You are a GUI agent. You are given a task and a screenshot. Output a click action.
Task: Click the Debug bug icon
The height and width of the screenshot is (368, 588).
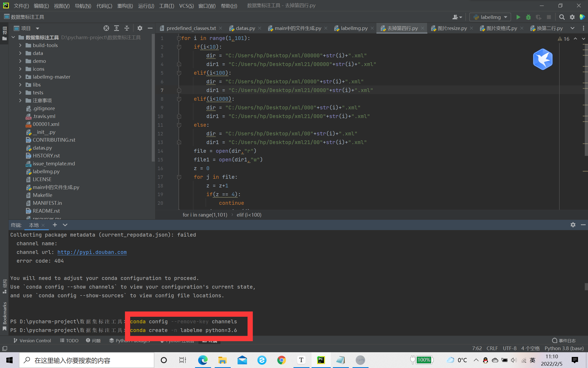coord(528,17)
